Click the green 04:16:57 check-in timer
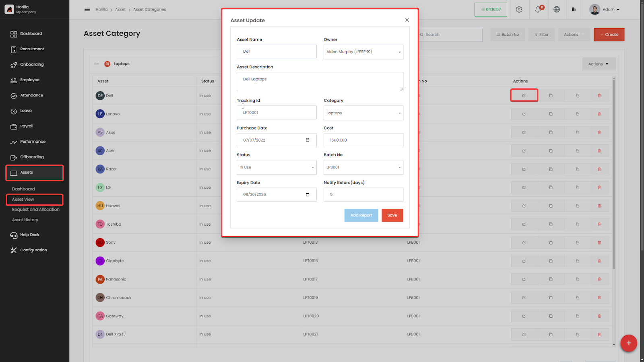 (x=491, y=9)
